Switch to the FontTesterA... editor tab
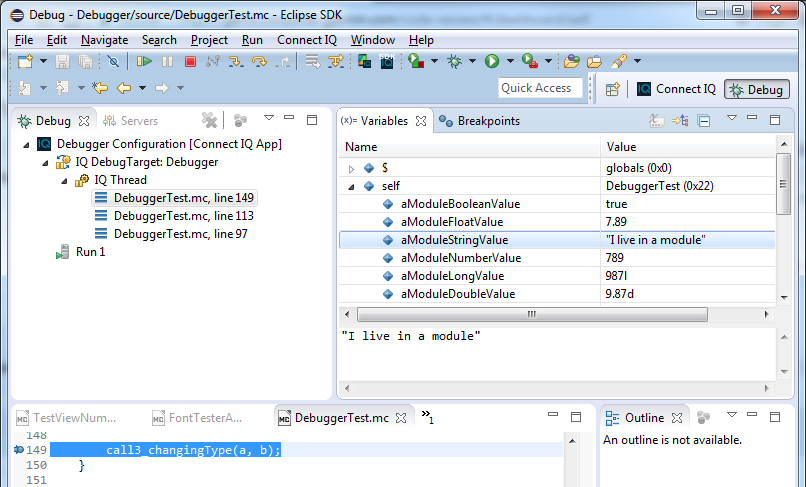Viewport: 806px width, 487px height. point(197,418)
